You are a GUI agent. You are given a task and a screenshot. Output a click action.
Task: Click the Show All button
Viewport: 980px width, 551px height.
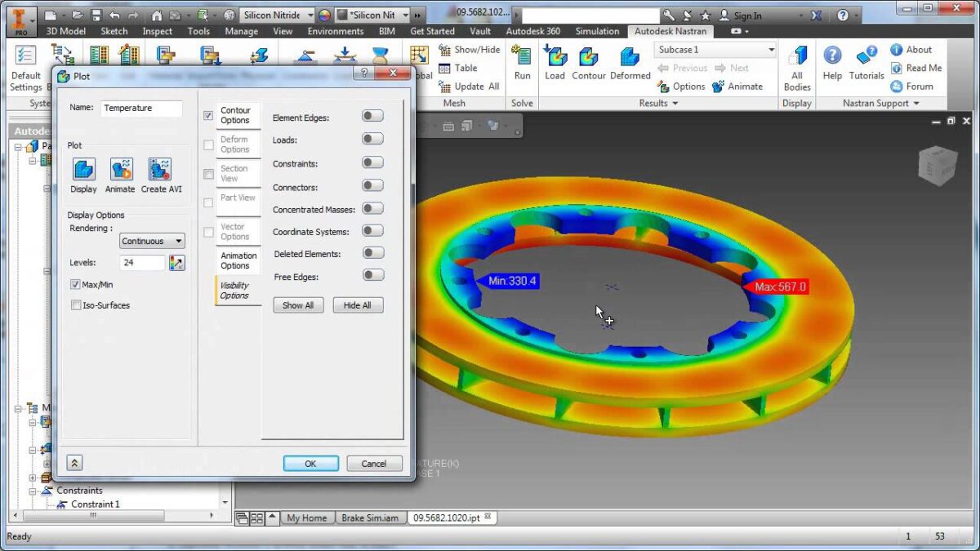click(298, 305)
